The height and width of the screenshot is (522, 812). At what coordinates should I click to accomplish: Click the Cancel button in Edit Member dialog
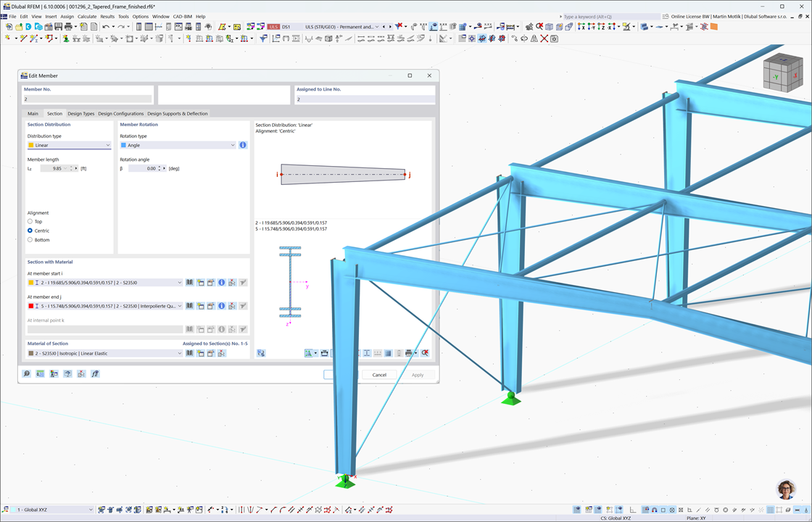pos(379,375)
